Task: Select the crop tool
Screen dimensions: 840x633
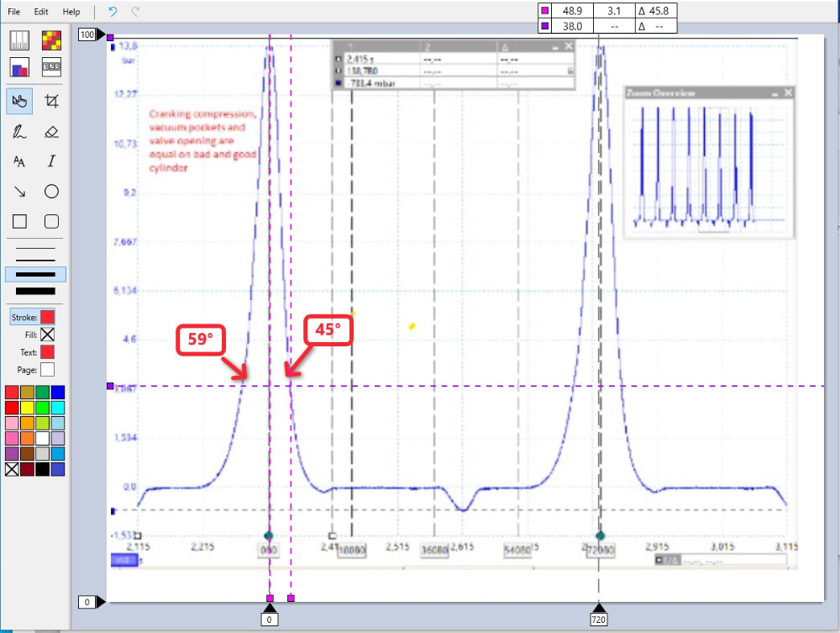Action: [x=51, y=102]
